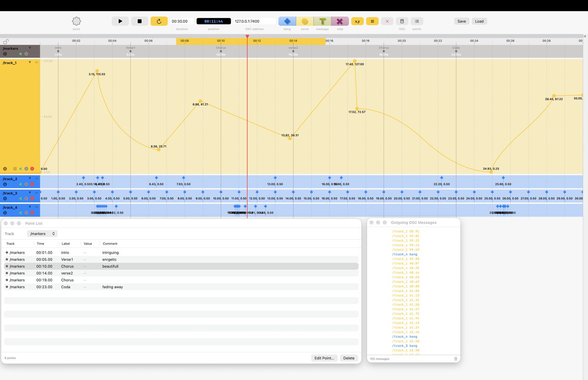This screenshot has height=380, width=588.
Task: Select the verse2 marker at 14.00s
Action: pyautogui.click(x=293, y=51)
